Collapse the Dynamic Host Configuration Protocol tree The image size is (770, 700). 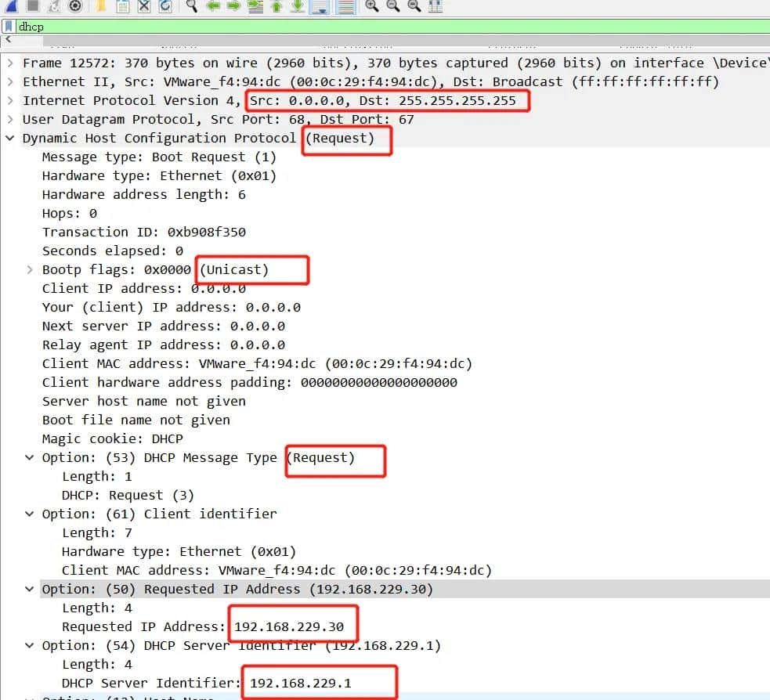[x=9, y=138]
